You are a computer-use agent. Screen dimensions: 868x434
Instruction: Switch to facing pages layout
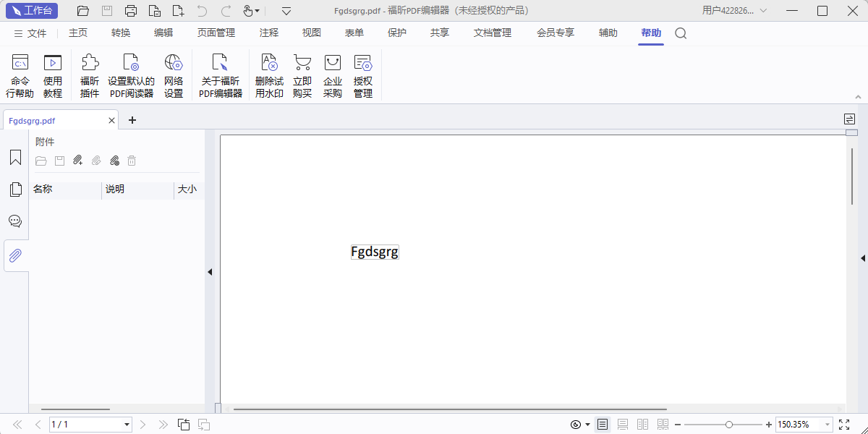(643, 424)
